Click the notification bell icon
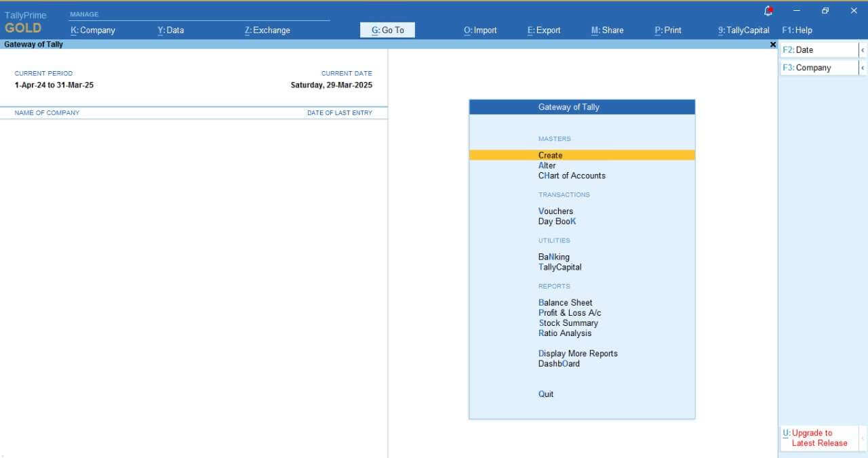Screen dimensions: 868x458 tap(768, 11)
